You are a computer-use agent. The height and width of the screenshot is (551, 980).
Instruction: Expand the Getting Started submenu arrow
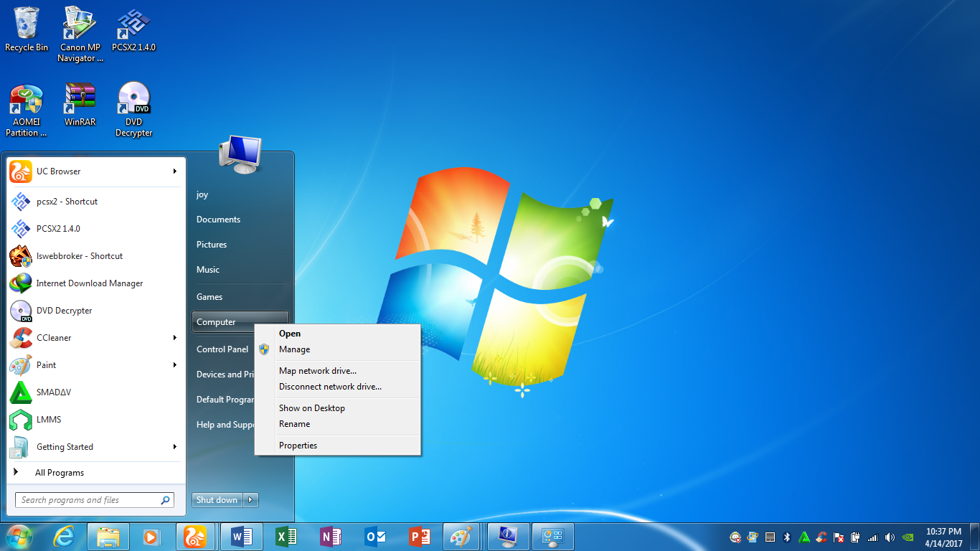[x=175, y=447]
